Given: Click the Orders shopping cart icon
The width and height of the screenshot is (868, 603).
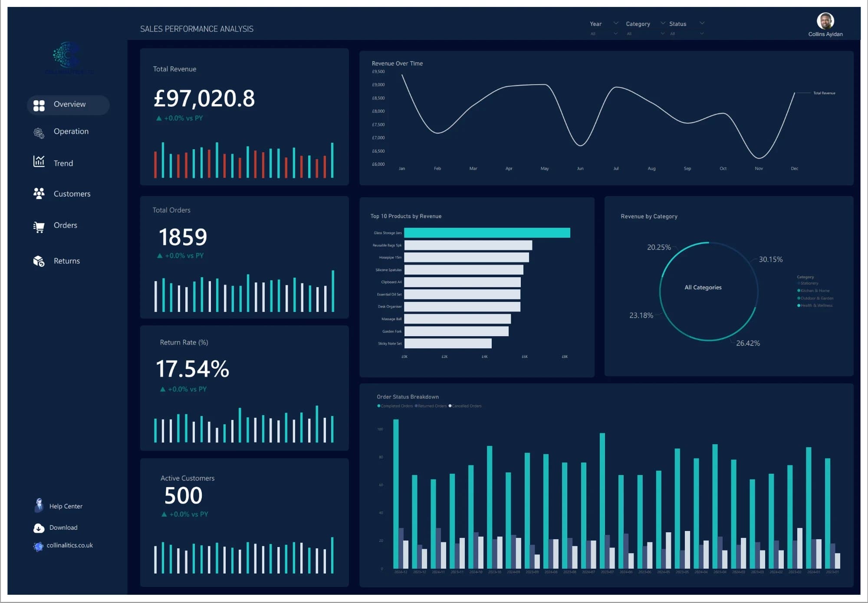Looking at the screenshot, I should (x=39, y=227).
